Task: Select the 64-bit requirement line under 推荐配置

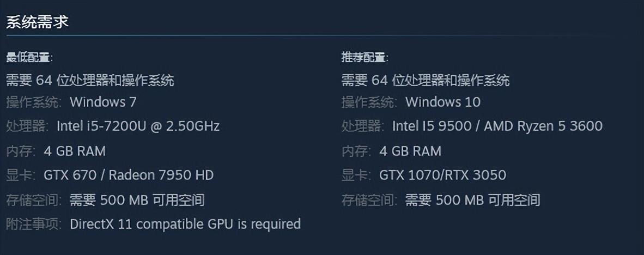Action: point(426,81)
